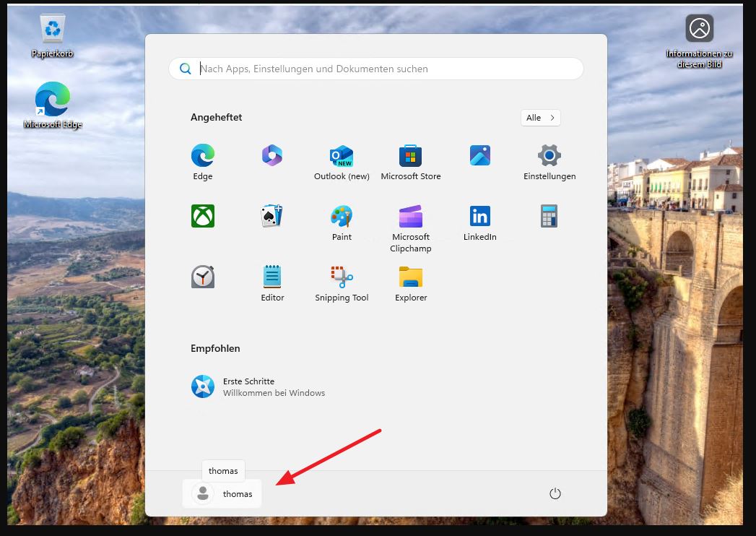Click the search magnifier icon
756x536 pixels.
[x=185, y=69]
